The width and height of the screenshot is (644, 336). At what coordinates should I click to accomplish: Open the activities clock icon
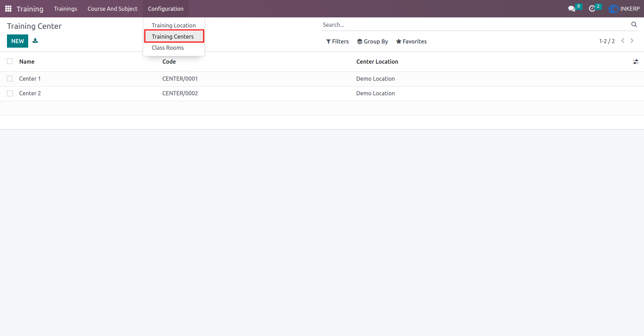[592, 9]
